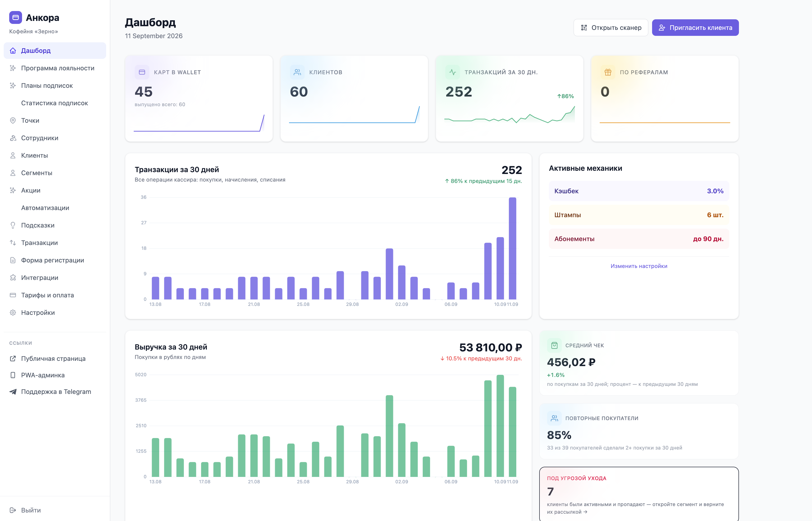Click the 'Активные механики' heading
This screenshot has width=812, height=521.
pos(585,168)
